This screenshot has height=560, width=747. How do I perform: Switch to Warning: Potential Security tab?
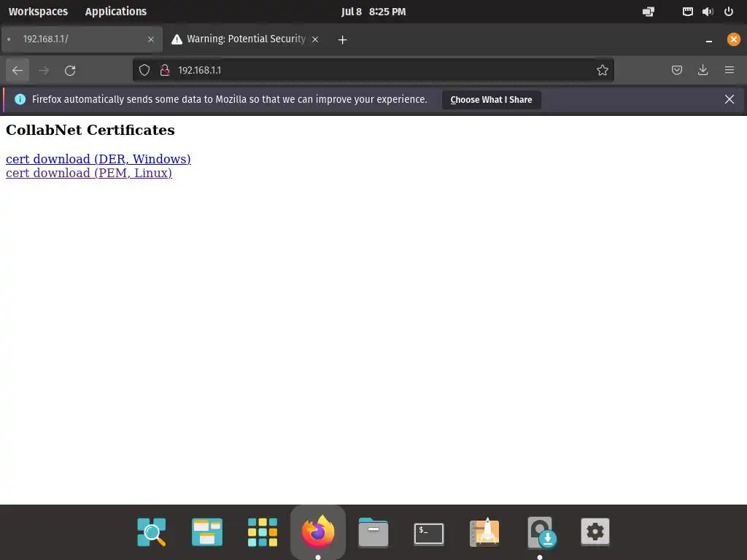tap(245, 39)
